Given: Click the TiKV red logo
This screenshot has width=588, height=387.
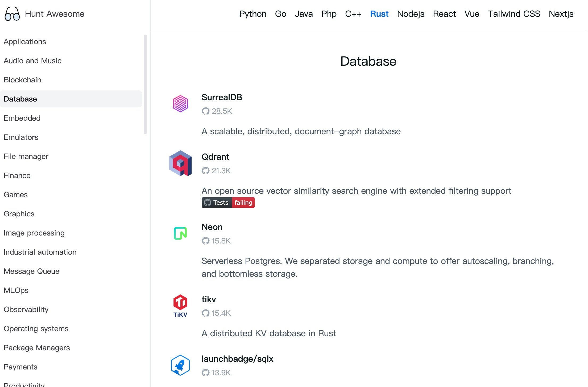Looking at the screenshot, I should click(180, 306).
